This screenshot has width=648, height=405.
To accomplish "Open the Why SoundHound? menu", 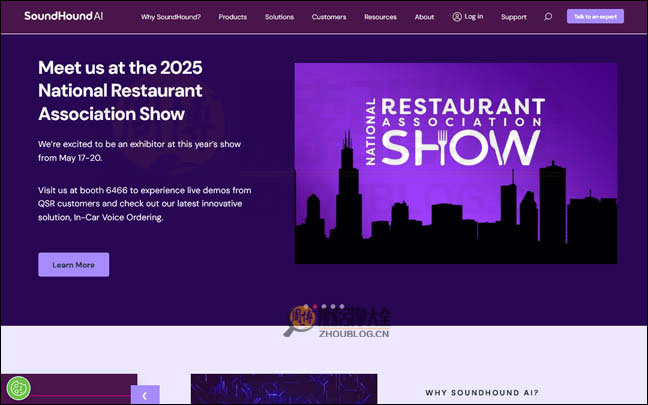I will pyautogui.click(x=171, y=17).
